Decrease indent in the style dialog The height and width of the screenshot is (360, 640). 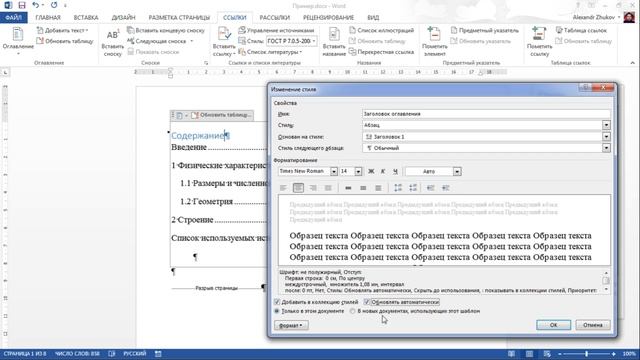(x=430, y=188)
